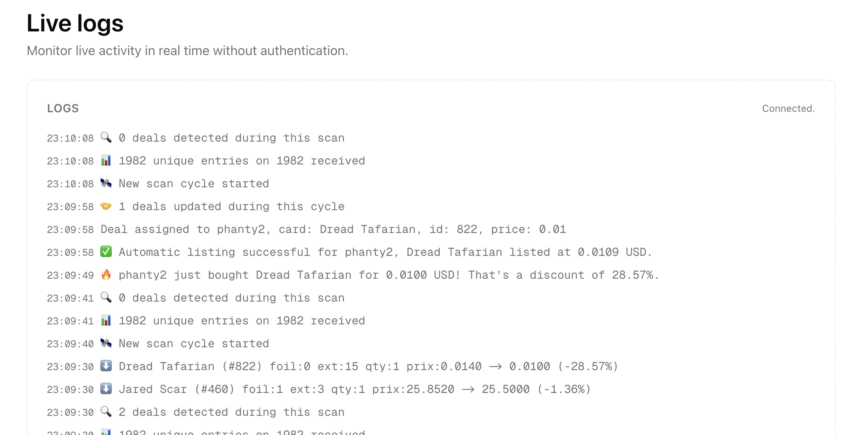This screenshot has height=435, width=868.
Task: Click the fire icon next to phanty2 purchase
Action: [106, 275]
